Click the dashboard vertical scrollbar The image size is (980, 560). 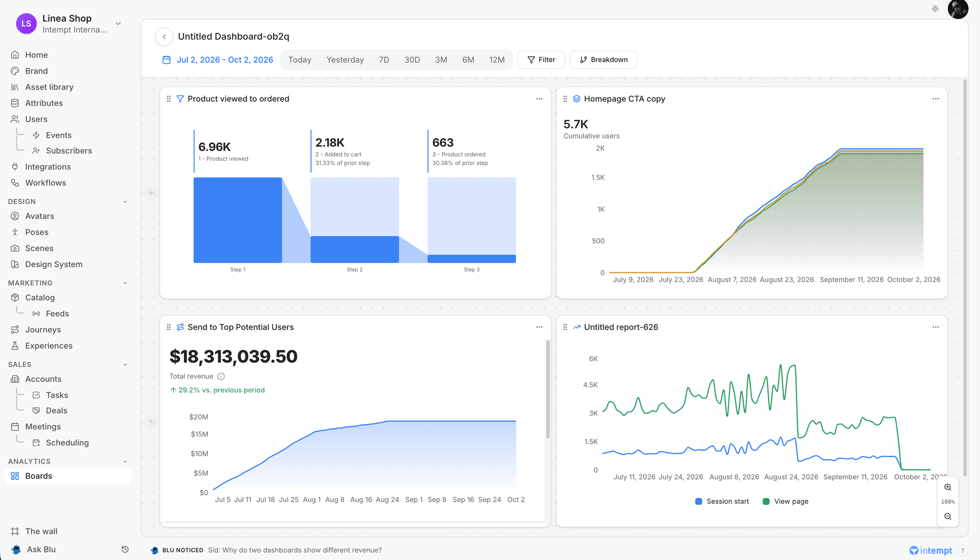coord(965,278)
